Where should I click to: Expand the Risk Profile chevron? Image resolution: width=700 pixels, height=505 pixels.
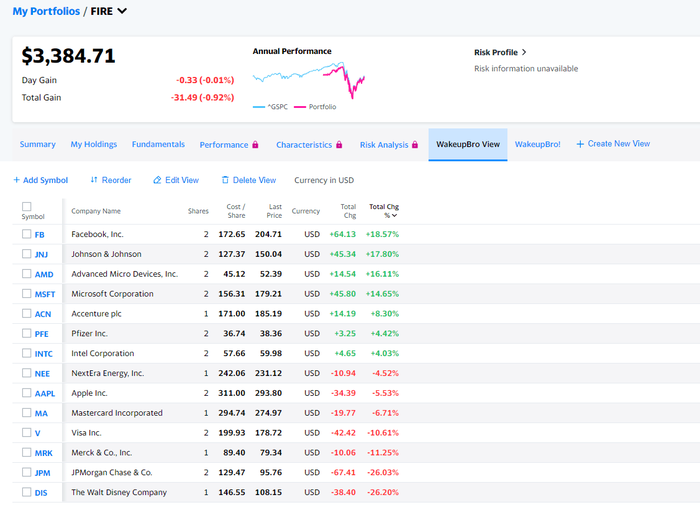click(x=524, y=52)
